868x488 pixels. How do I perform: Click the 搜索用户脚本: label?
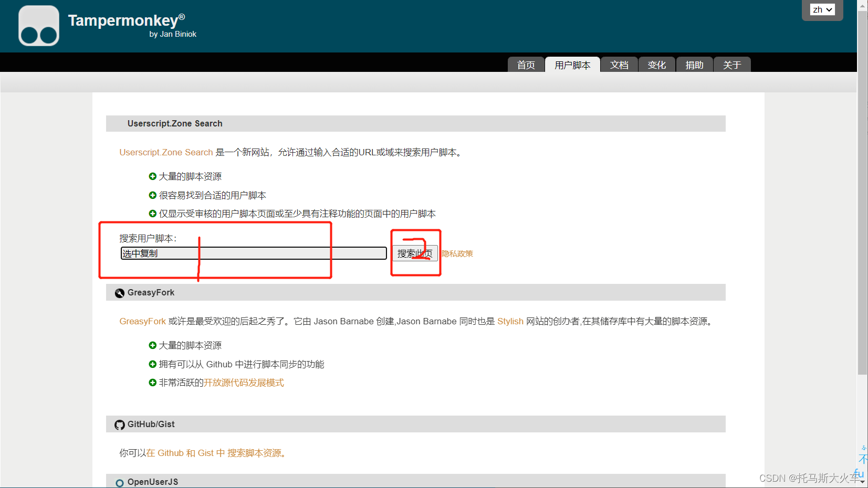click(x=148, y=238)
